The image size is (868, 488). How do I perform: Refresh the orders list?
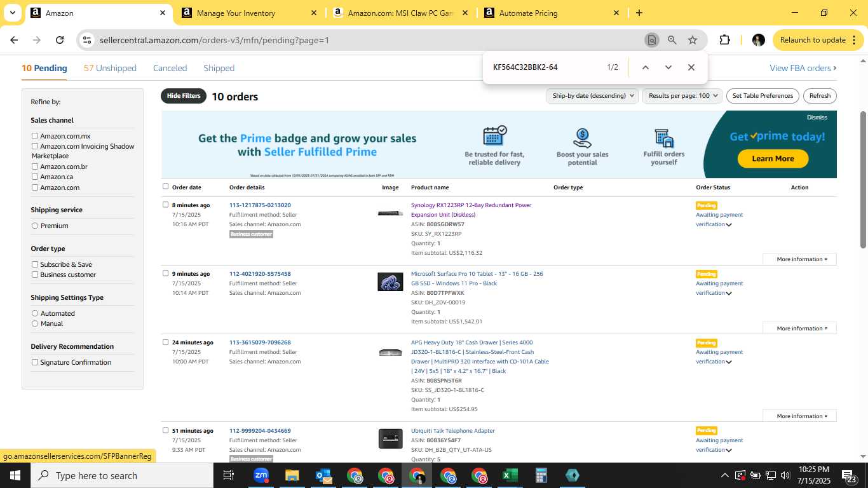click(x=820, y=96)
